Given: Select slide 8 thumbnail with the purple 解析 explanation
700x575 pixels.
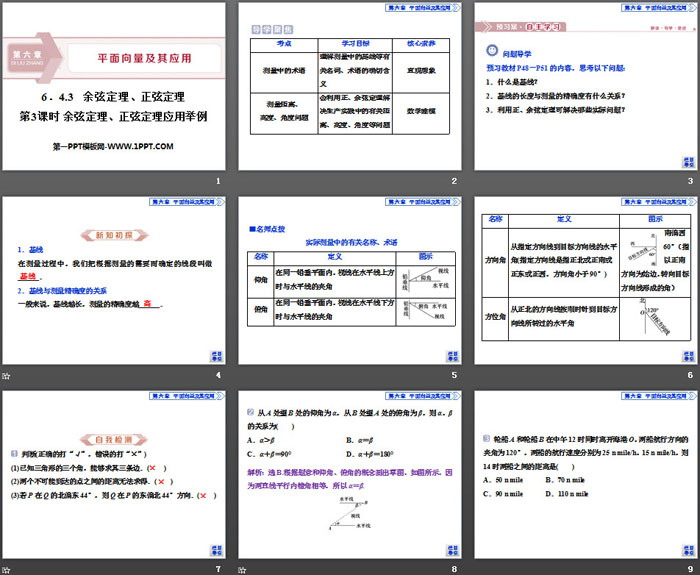Looking at the screenshot, I should [350, 475].
